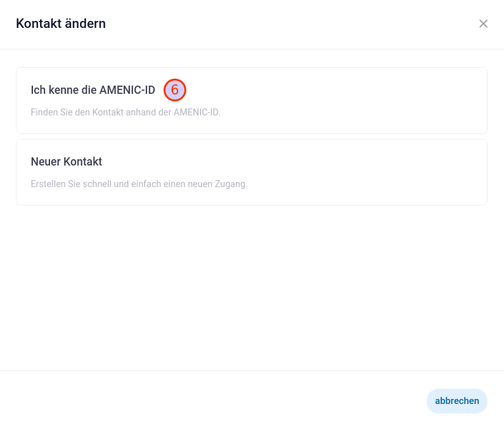Click the 'Kontakt ändern' dialog title
This screenshot has width=504, height=430.
click(61, 24)
